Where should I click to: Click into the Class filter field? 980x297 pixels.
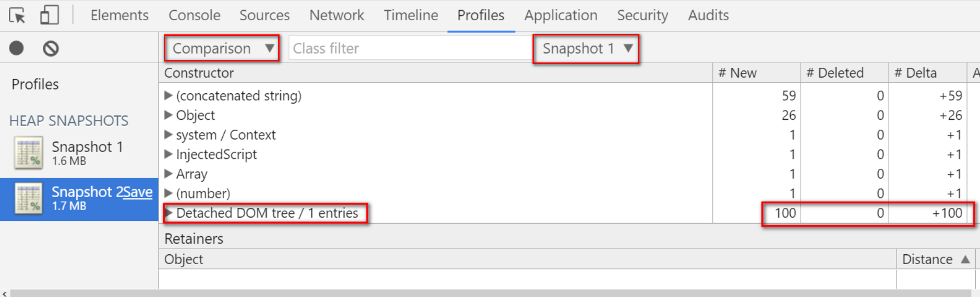(409, 48)
